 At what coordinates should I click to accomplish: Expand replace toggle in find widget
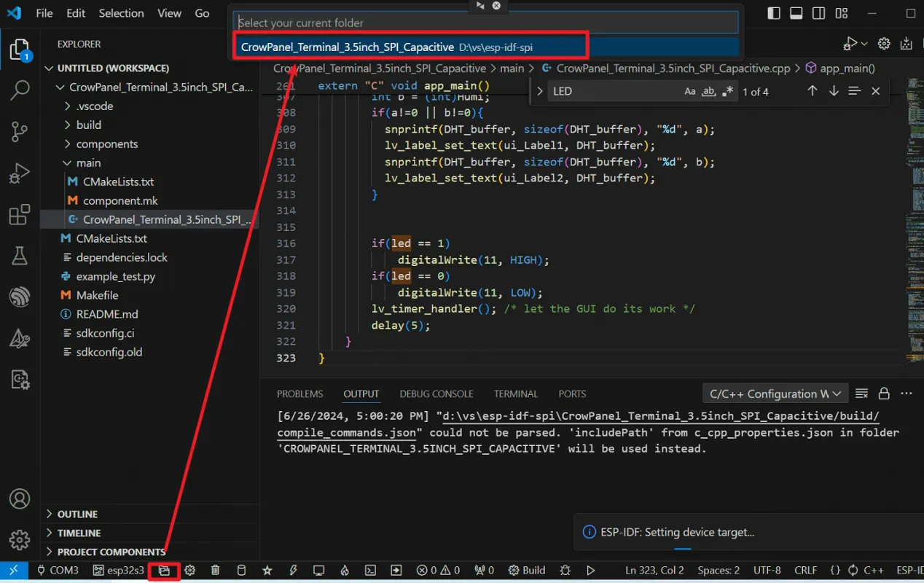[x=540, y=91]
